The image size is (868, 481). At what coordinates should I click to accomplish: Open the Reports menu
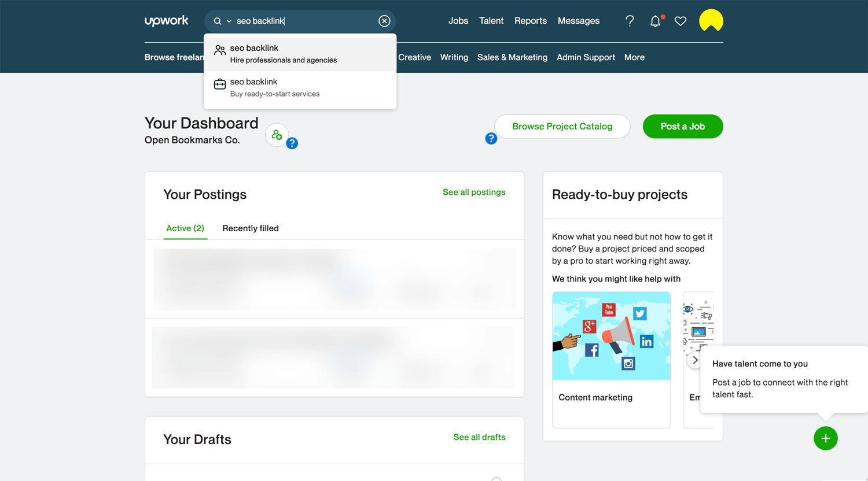tap(531, 21)
